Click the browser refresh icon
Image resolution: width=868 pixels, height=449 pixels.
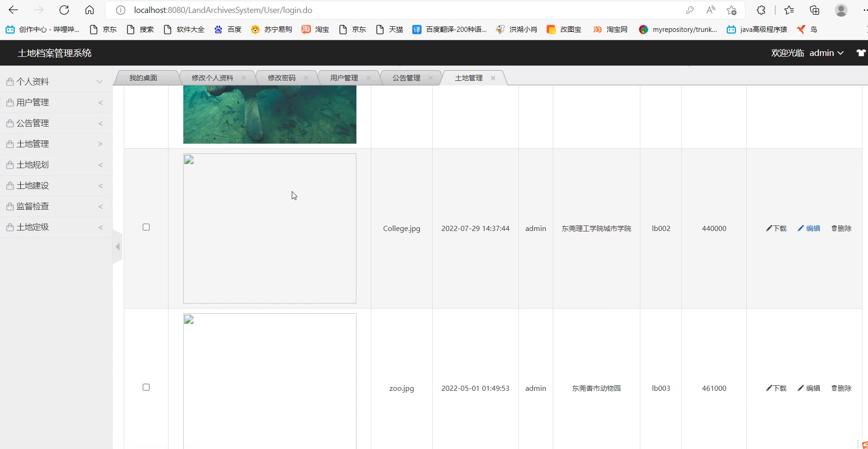64,10
